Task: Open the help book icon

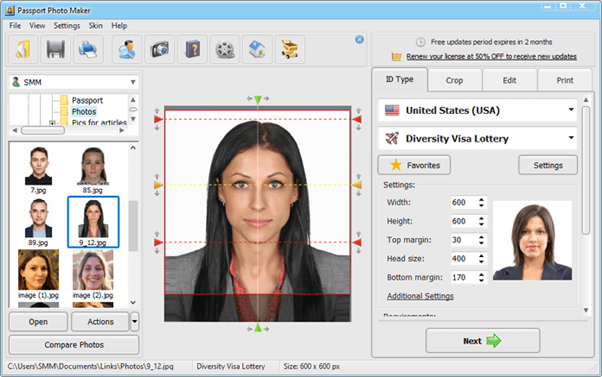Action: [x=192, y=50]
